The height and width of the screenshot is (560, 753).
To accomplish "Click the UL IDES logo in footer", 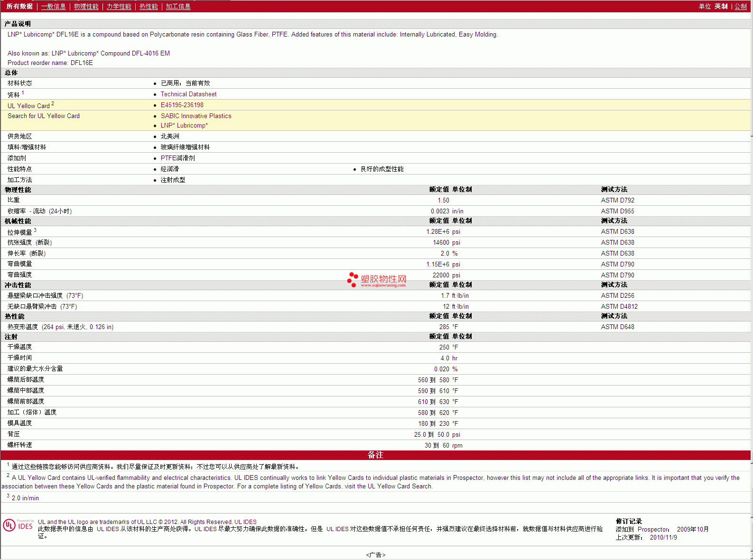I will tap(18, 525).
